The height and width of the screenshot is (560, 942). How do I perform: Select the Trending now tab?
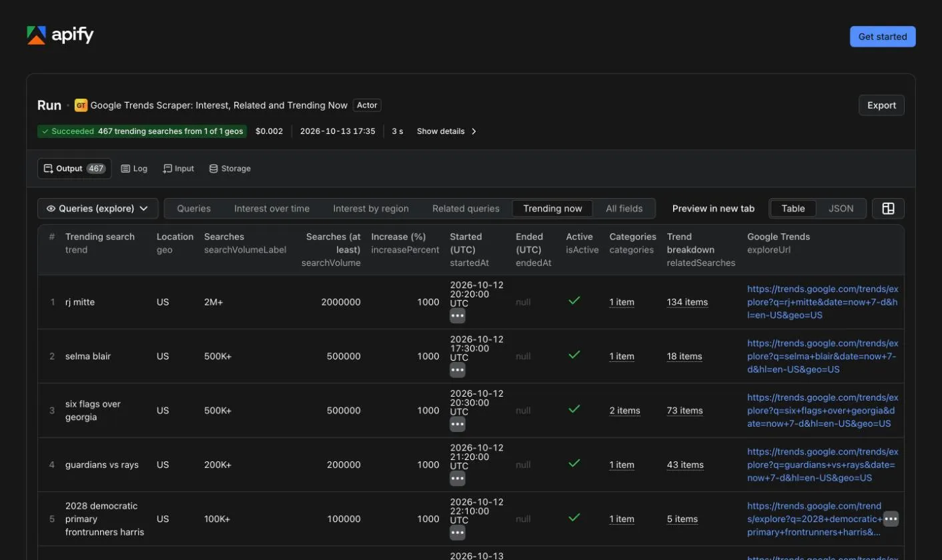pos(552,209)
